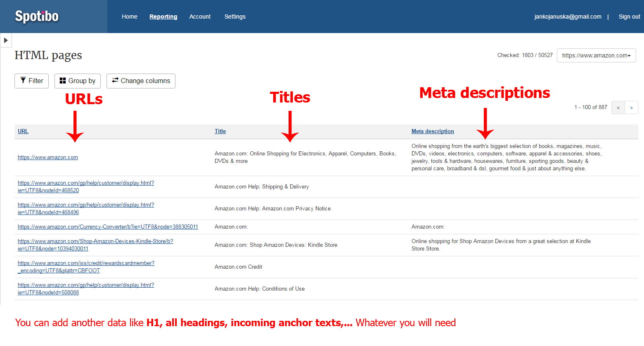This screenshot has height=346, width=644.
Task: Click the 'Online shopping from the earth's biggest selection' description
Action: point(507,157)
